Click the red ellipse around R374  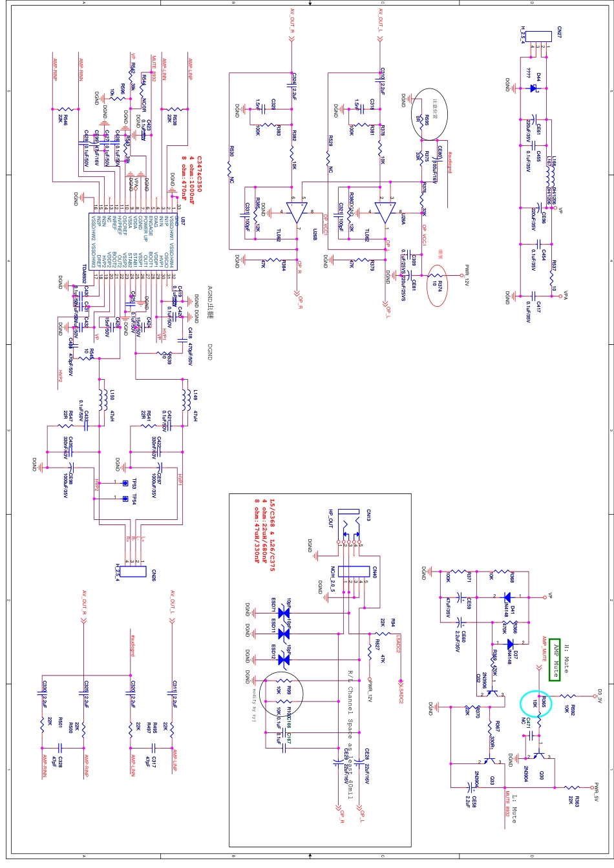pyautogui.click(x=438, y=284)
